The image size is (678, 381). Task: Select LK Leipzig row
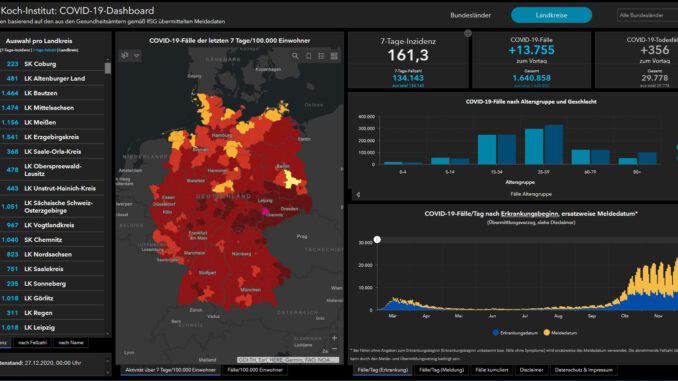coord(52,327)
